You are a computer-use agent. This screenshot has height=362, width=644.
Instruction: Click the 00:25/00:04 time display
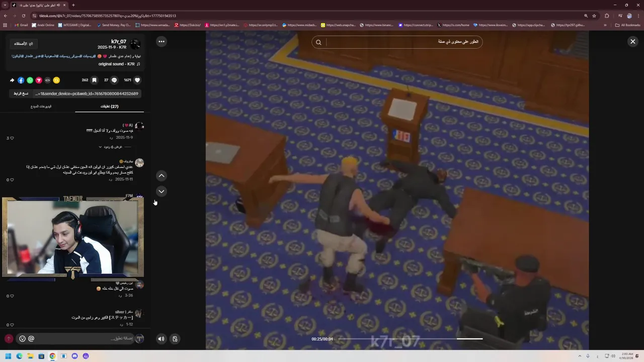tap(322, 339)
